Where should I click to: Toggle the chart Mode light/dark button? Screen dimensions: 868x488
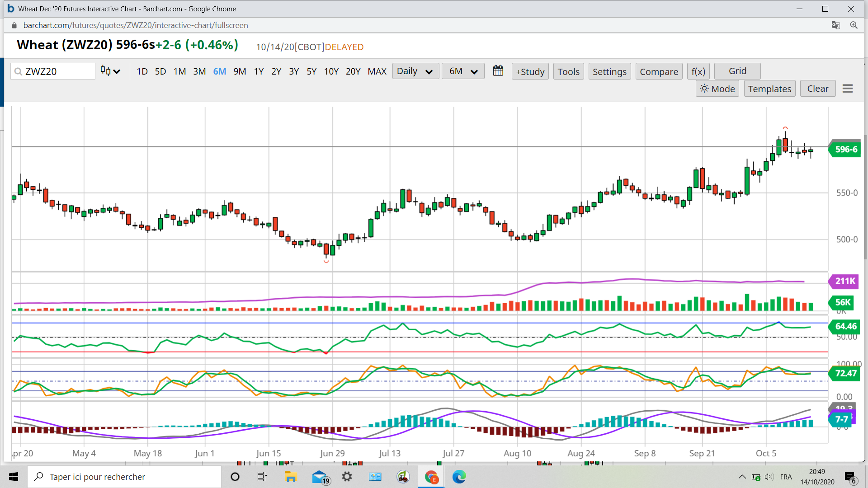(717, 89)
